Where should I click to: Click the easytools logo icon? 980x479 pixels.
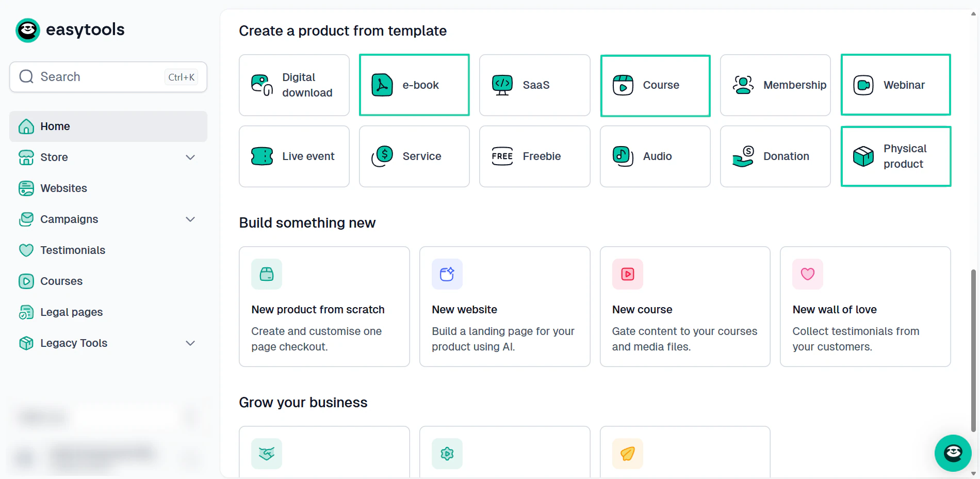28,30
